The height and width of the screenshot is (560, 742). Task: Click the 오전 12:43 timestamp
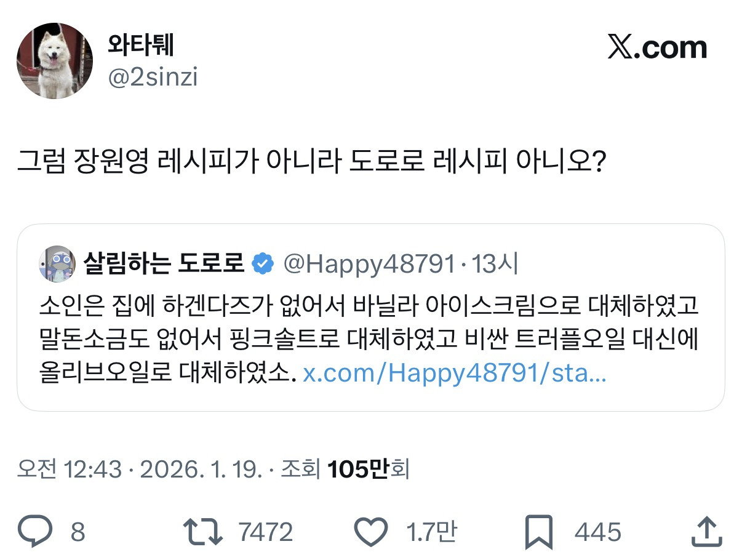point(69,470)
